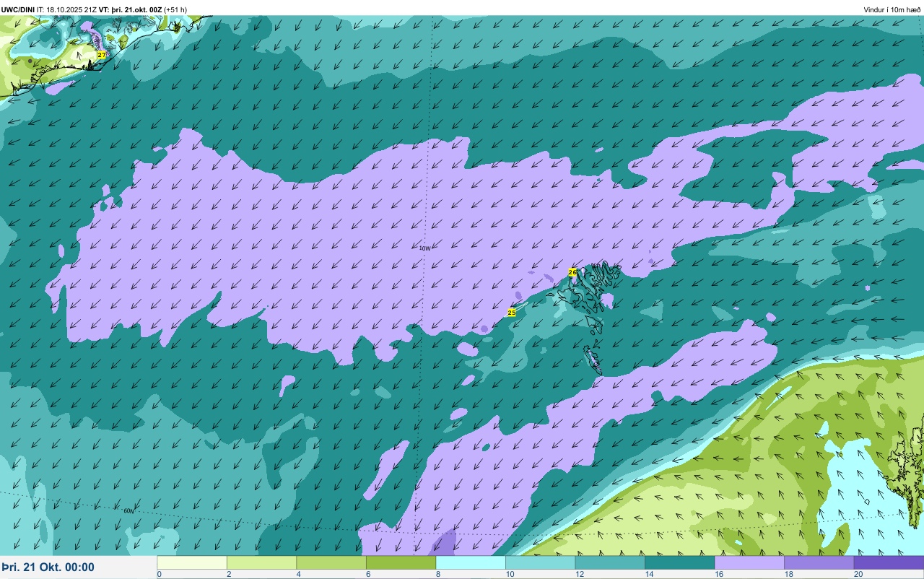This screenshot has height=579, width=924.
Task: Click the legend scale value 20
Action: coord(858,574)
